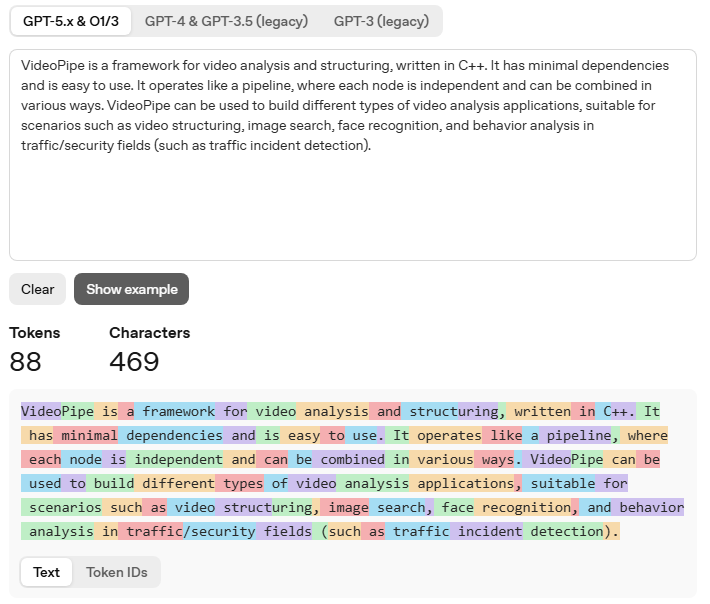Click the highlighted token 'recognition'

click(523, 507)
